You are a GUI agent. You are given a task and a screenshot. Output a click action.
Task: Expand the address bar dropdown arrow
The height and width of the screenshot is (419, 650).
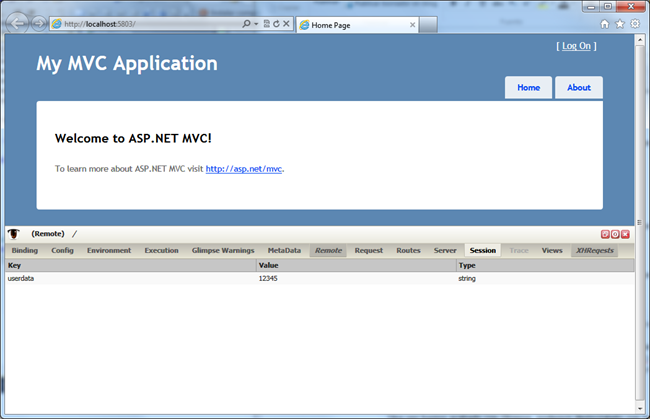pos(256,23)
